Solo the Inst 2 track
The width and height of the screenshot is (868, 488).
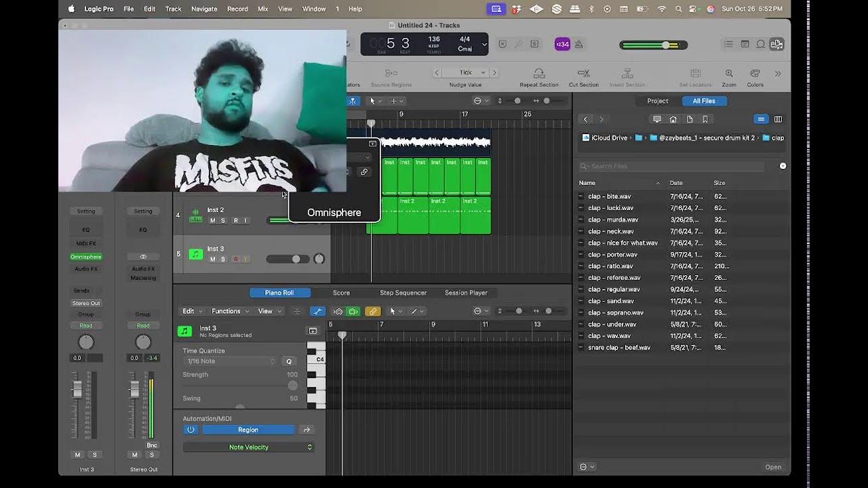click(222, 220)
